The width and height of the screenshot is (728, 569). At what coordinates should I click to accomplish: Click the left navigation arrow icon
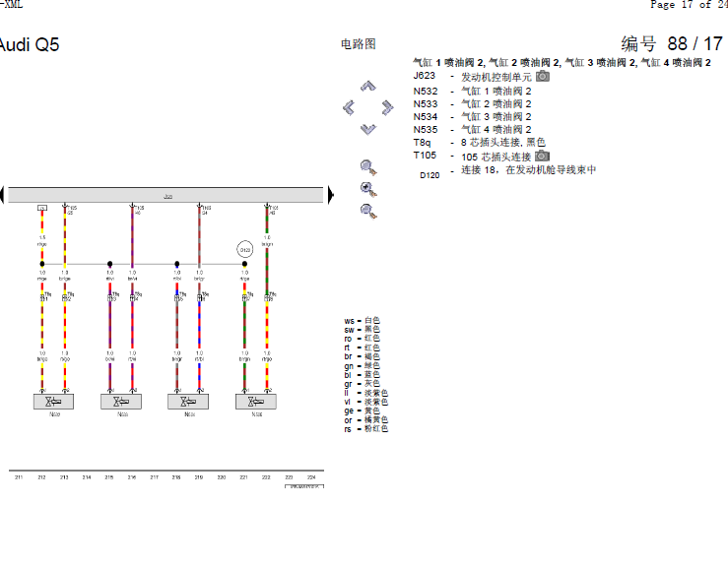coord(349,107)
